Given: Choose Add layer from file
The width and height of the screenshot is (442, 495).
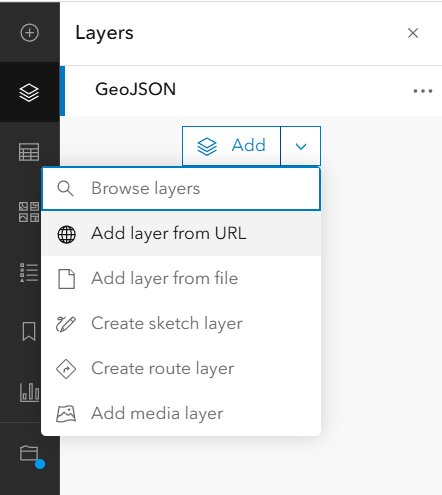Looking at the screenshot, I should click(181, 278).
